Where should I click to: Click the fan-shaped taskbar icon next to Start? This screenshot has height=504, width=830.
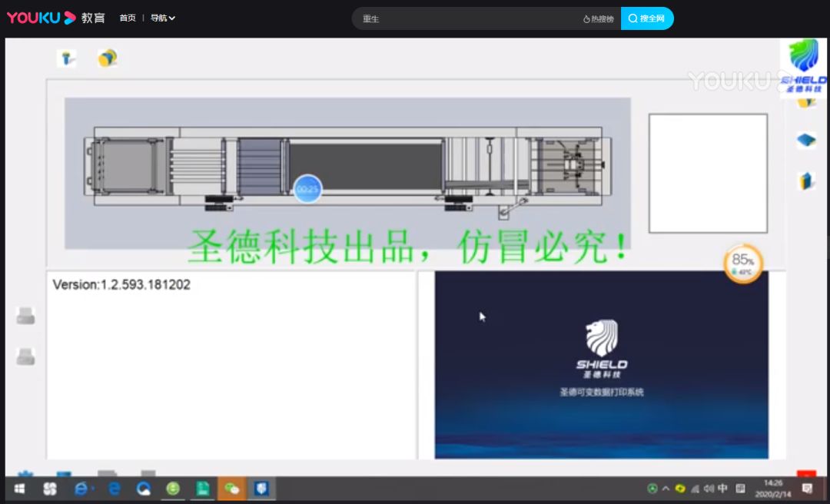point(50,489)
